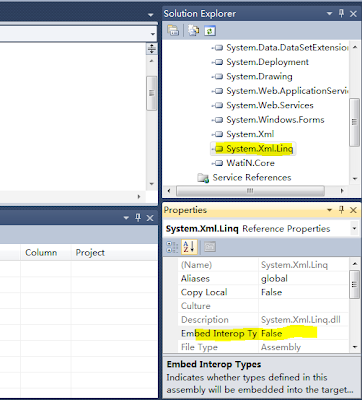This screenshot has height=400, width=362.
Task: Click the Embed Interop Types False value
Action: click(x=272, y=333)
